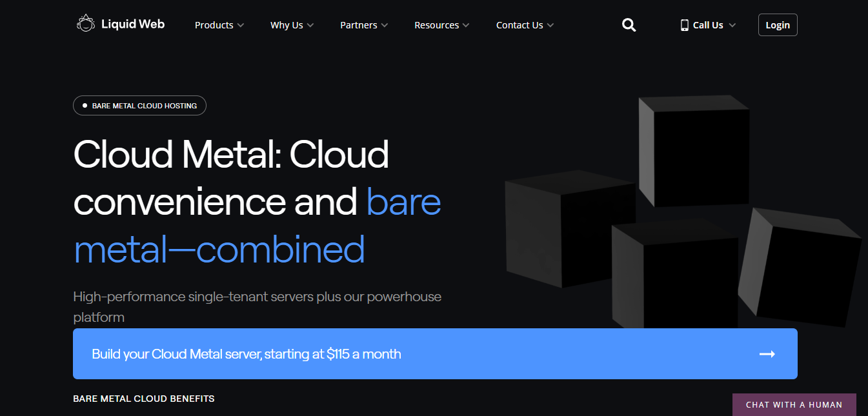The image size is (868, 416).
Task: Click the Why Us menu label
Action: 287,25
